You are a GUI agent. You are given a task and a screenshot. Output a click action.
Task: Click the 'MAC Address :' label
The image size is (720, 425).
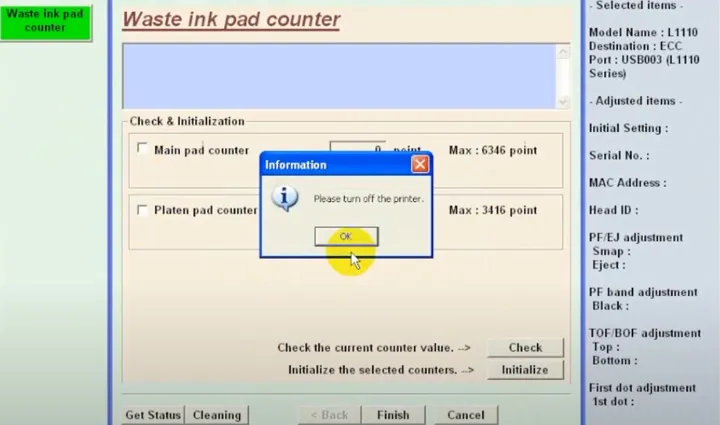(628, 183)
